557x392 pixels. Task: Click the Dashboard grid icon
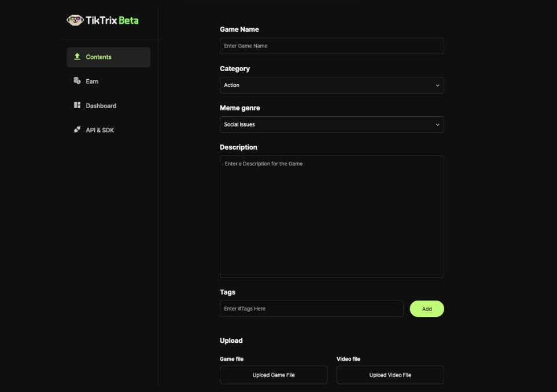77,105
